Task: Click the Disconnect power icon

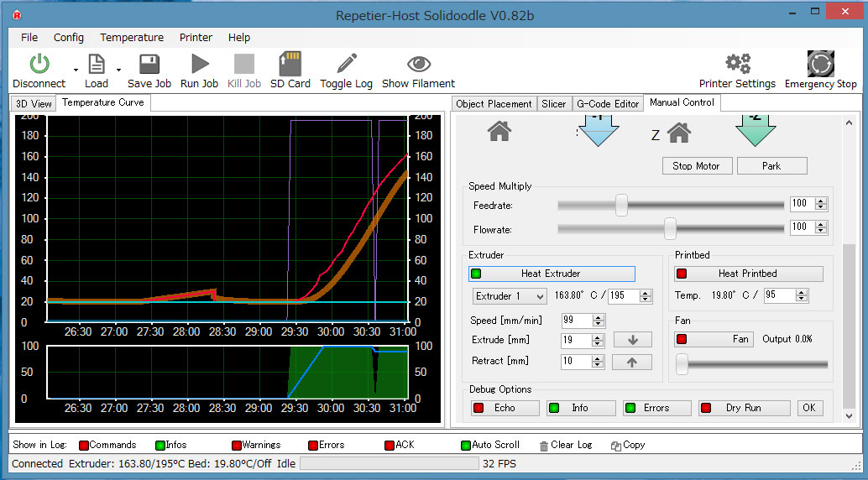Action: (x=39, y=64)
